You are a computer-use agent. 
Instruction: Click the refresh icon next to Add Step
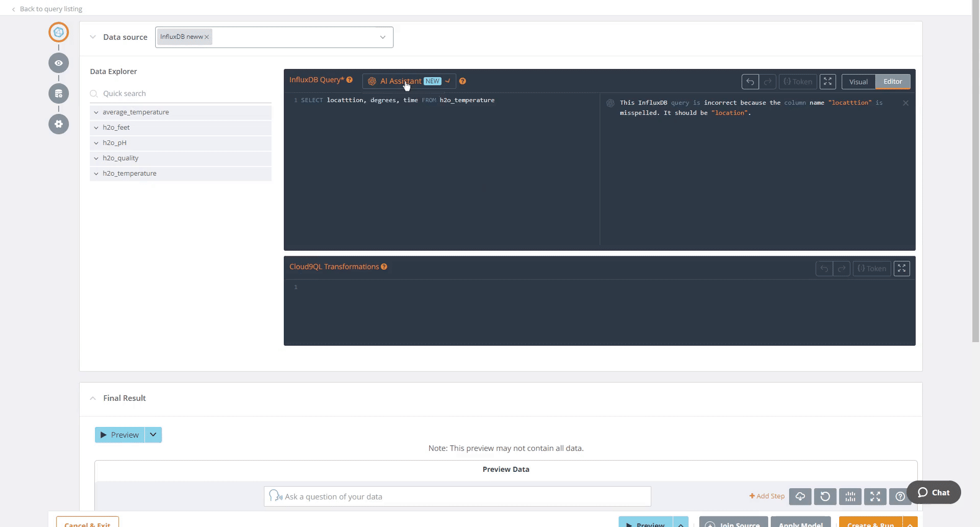click(x=825, y=496)
